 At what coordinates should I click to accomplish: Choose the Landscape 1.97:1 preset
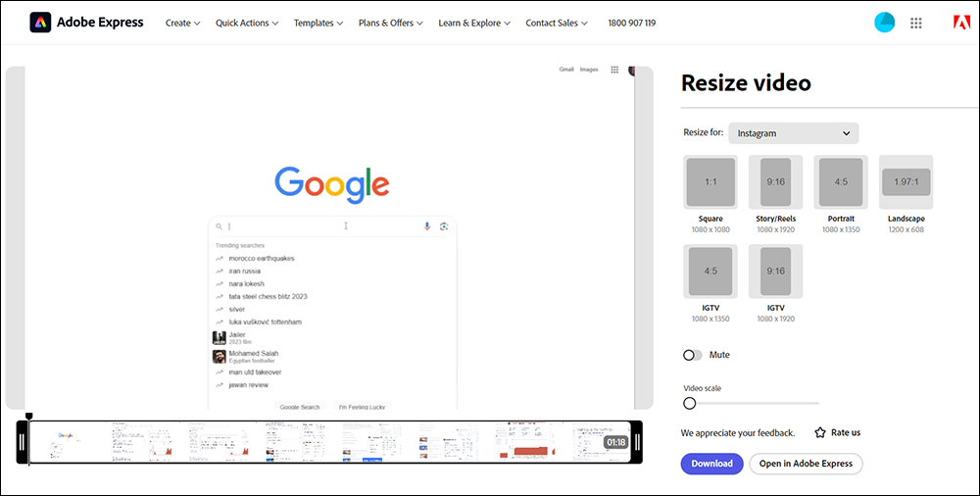click(x=906, y=182)
